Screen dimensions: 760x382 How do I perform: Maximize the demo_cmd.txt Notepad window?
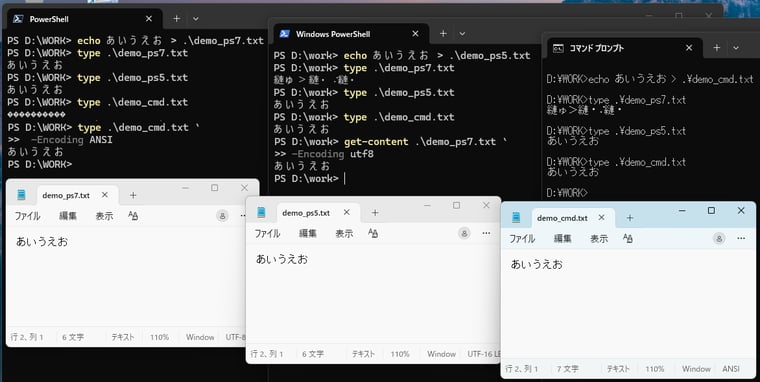tap(711, 210)
